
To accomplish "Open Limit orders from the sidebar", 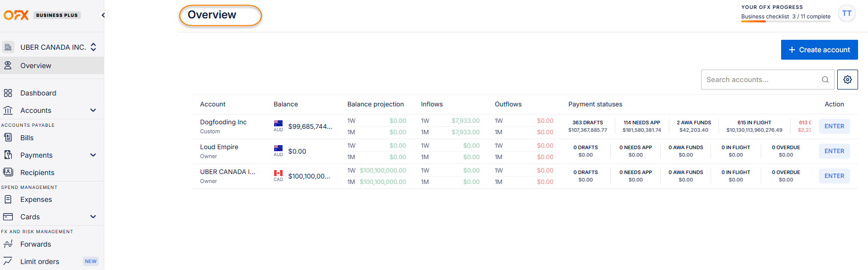I will 40,262.
